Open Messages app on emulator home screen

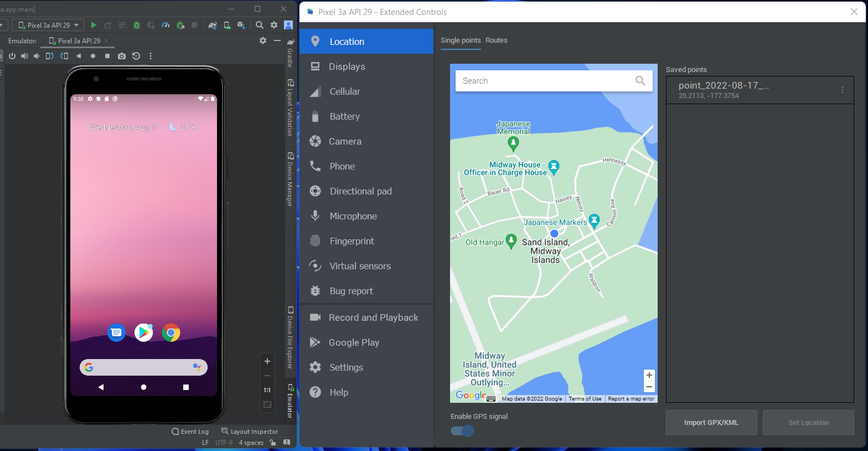click(116, 332)
